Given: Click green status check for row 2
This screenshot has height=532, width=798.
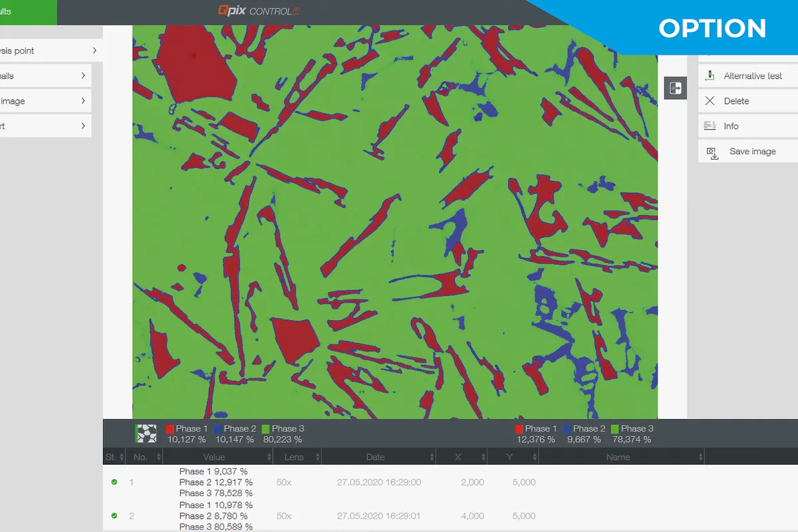Looking at the screenshot, I should coord(114,515).
